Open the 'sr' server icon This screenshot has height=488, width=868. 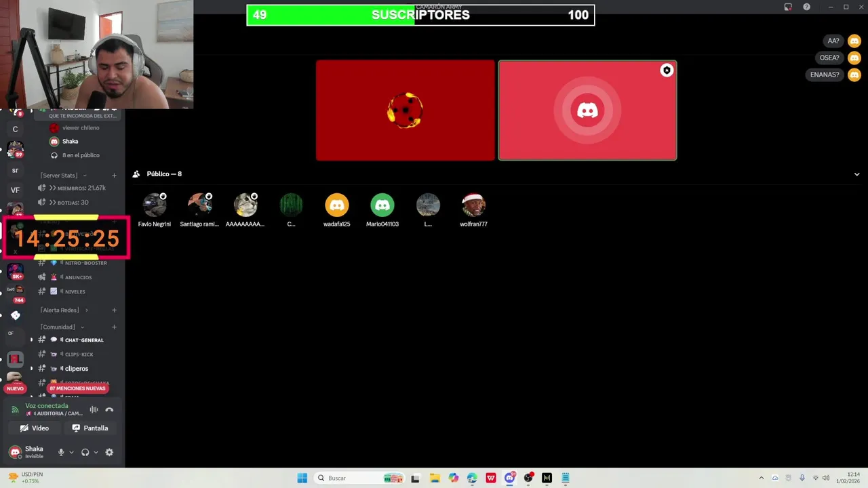click(15, 170)
